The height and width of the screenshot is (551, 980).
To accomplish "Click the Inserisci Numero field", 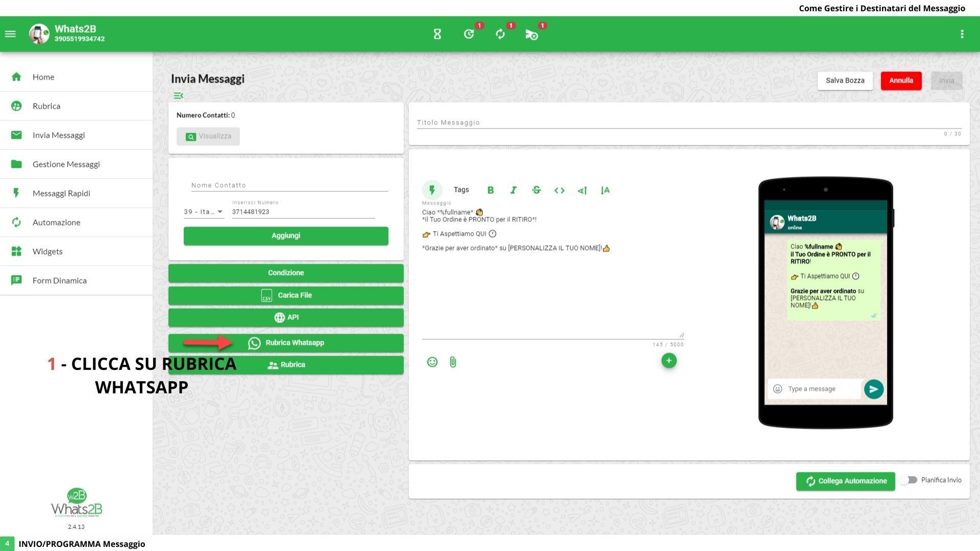I will point(303,212).
